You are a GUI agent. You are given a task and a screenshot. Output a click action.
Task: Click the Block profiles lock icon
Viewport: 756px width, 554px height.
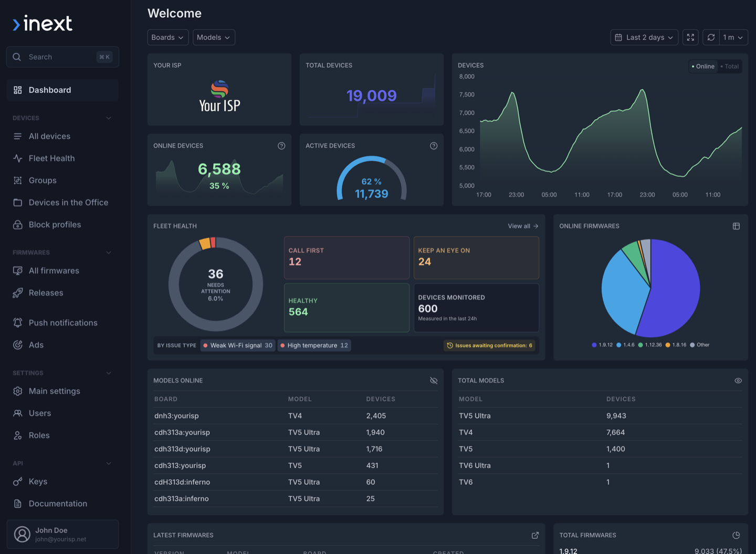pyautogui.click(x=18, y=225)
